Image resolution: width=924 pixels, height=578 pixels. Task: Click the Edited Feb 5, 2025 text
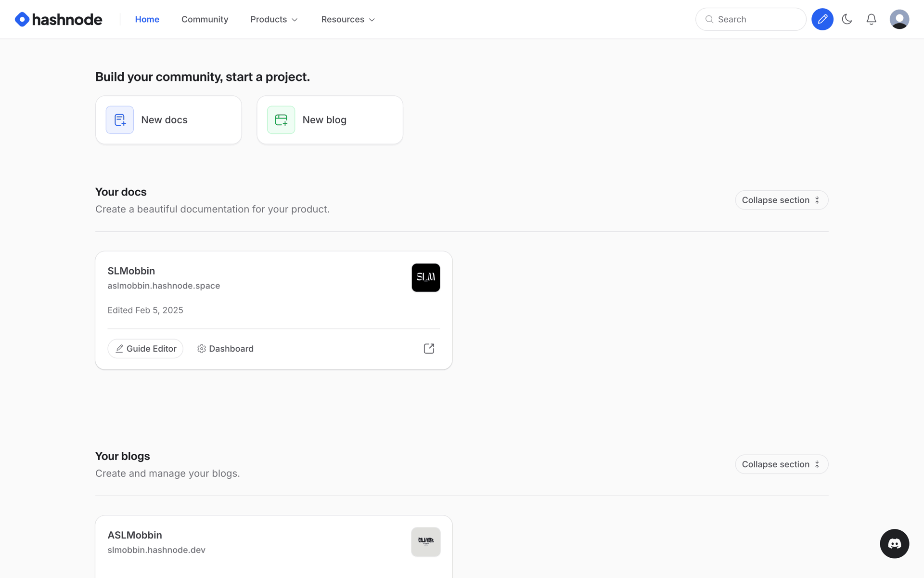coord(145,310)
